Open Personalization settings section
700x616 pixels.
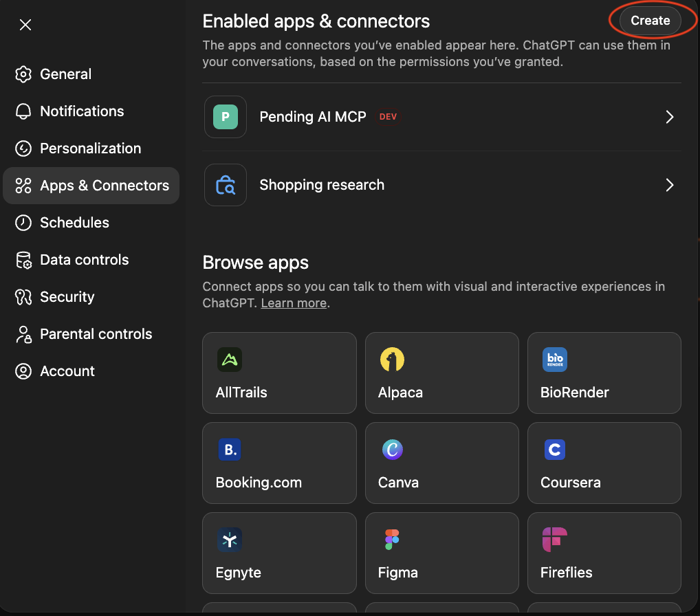[x=90, y=148]
